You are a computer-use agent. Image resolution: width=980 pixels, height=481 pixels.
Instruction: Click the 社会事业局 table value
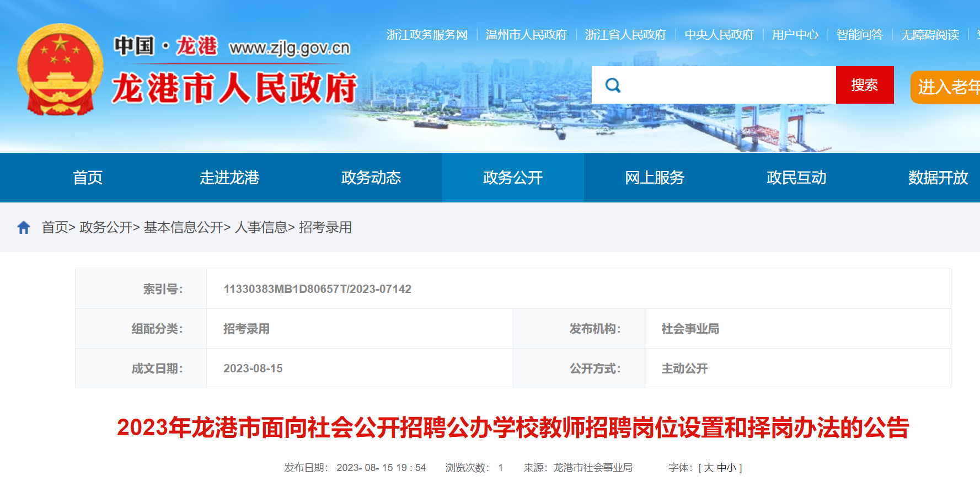690,329
